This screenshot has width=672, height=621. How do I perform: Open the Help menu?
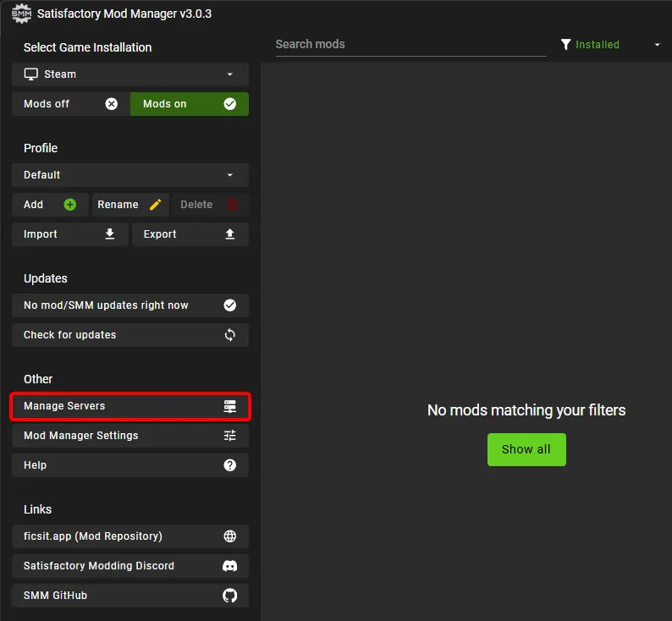pyautogui.click(x=130, y=464)
